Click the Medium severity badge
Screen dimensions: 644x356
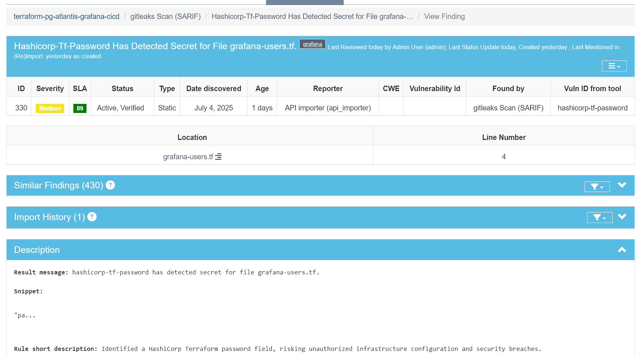[50, 108]
